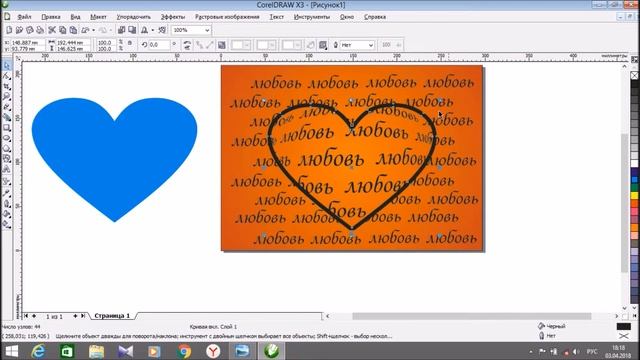Viewport: 640px width, 360px height.
Task: Pick the white swatch in color palette
Action: tap(635, 163)
